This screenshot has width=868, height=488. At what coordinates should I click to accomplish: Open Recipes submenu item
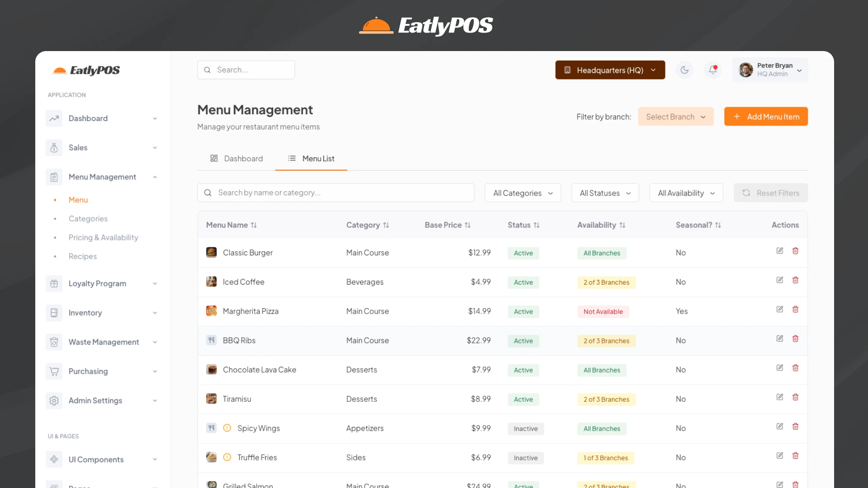(x=83, y=256)
